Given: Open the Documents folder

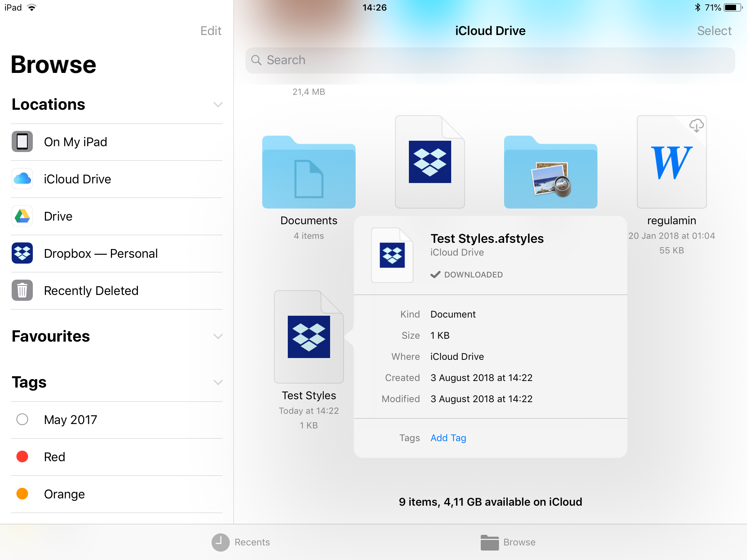Looking at the screenshot, I should click(x=309, y=172).
